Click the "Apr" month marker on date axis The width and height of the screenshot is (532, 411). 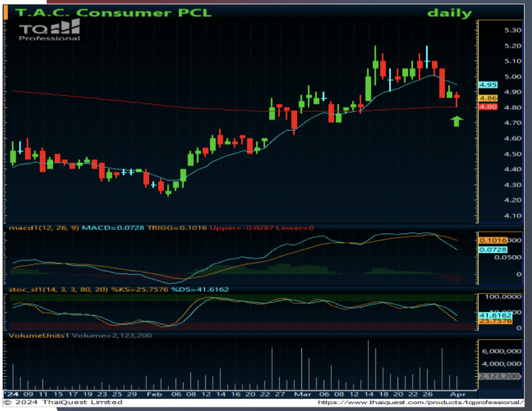click(458, 394)
